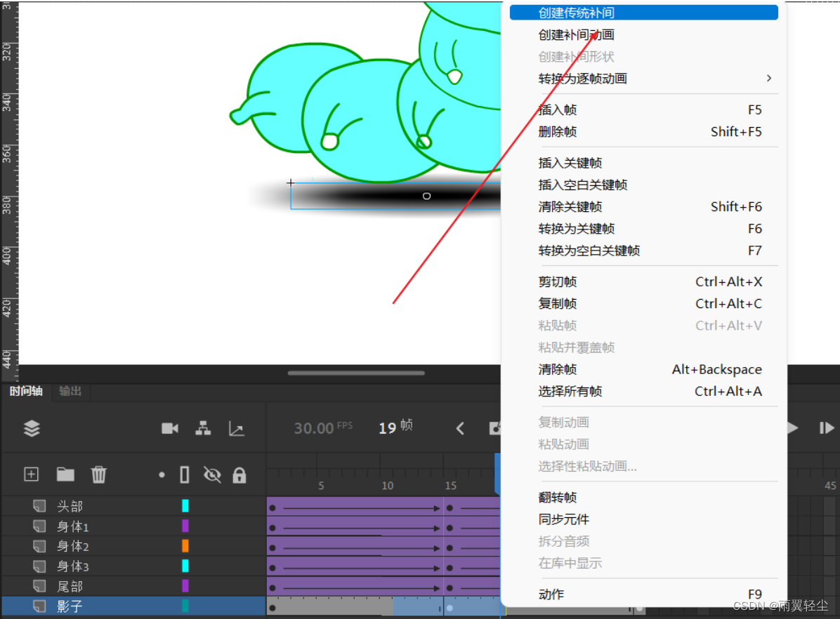
Task: Switch to the 时间轴 tab
Action: [x=26, y=392]
